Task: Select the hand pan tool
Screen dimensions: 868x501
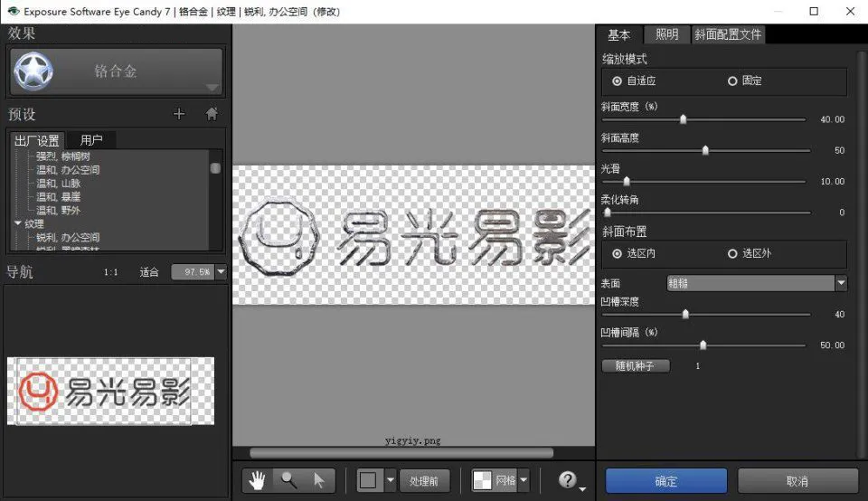Action: (257, 480)
